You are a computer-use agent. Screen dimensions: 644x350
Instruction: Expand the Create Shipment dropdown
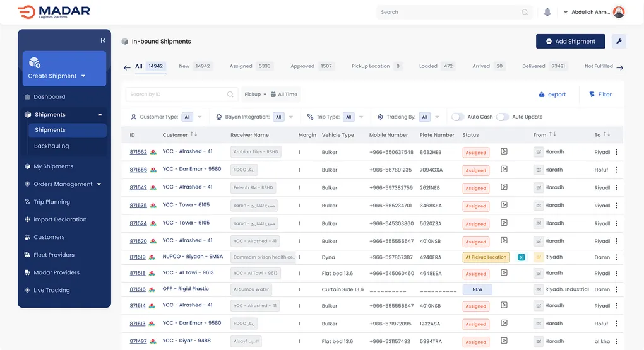click(83, 76)
